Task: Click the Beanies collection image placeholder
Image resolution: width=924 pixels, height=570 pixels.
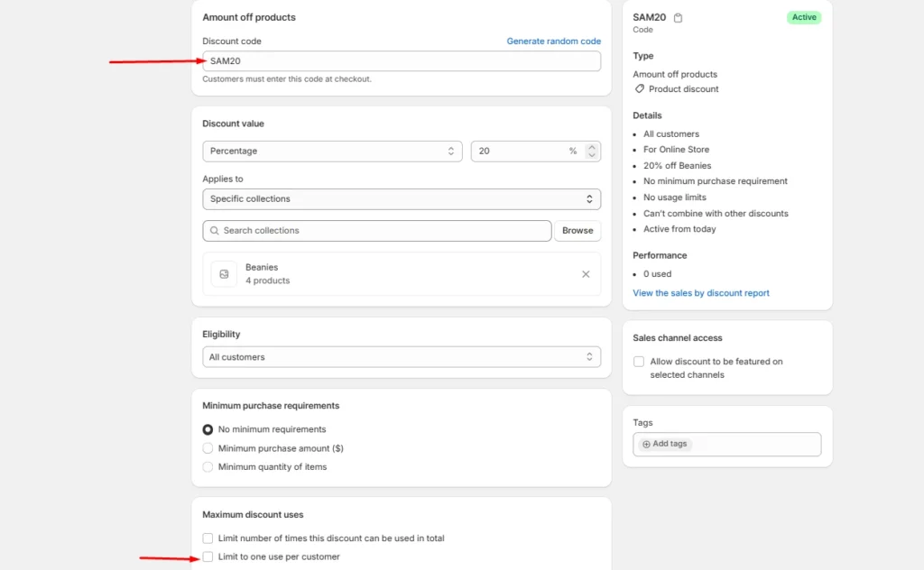Action: point(224,274)
